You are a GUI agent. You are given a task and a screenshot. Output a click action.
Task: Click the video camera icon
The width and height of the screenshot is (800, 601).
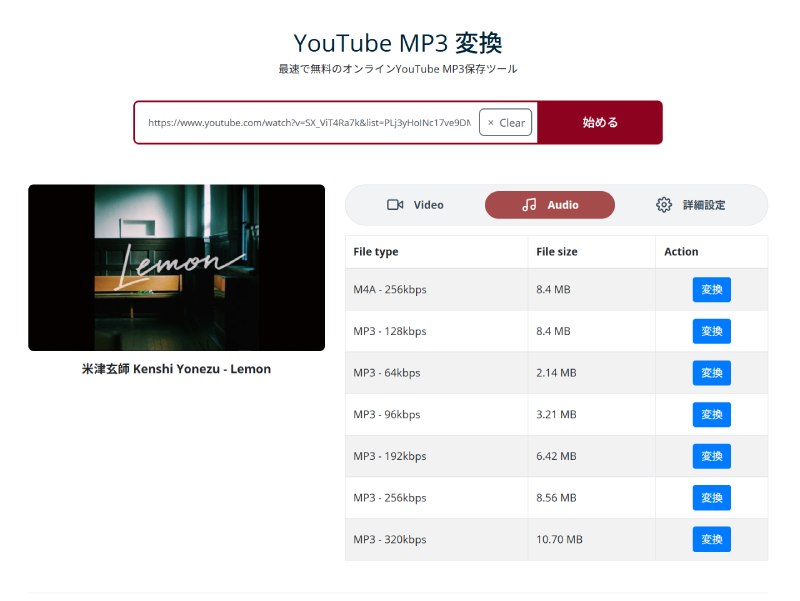[395, 205]
